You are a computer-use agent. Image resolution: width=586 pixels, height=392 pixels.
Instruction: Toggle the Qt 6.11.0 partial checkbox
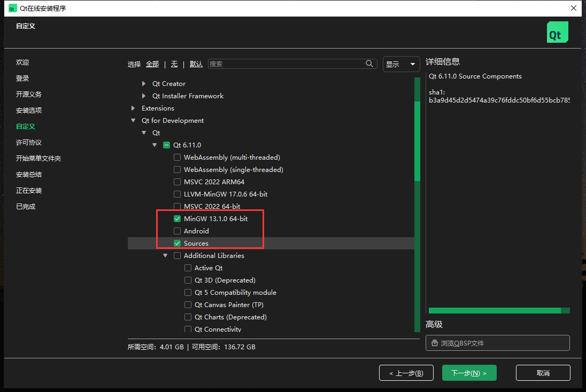point(167,145)
